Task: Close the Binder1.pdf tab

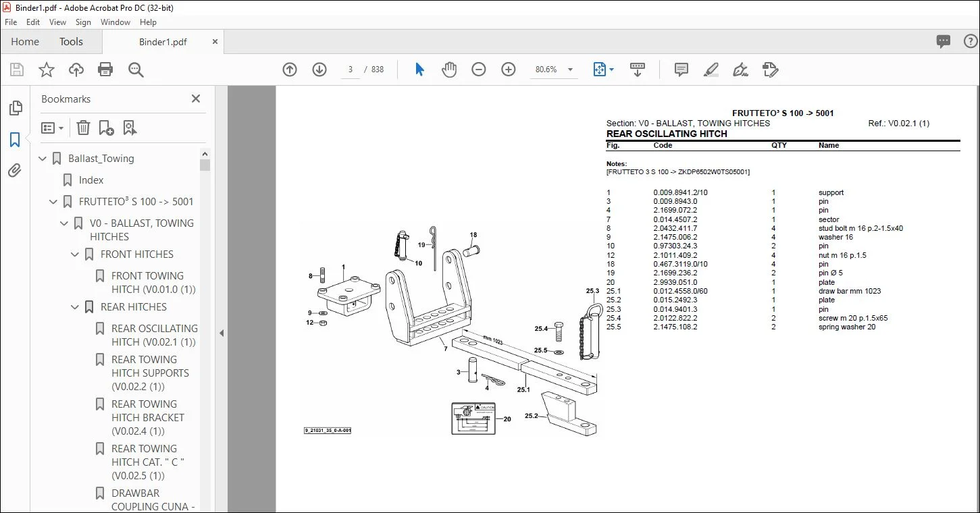Action: [x=215, y=42]
